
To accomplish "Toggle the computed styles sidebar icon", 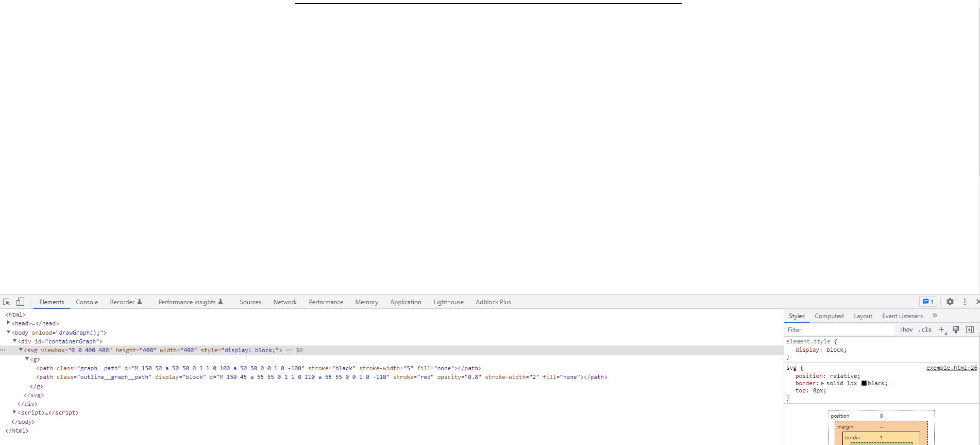I will (970, 330).
